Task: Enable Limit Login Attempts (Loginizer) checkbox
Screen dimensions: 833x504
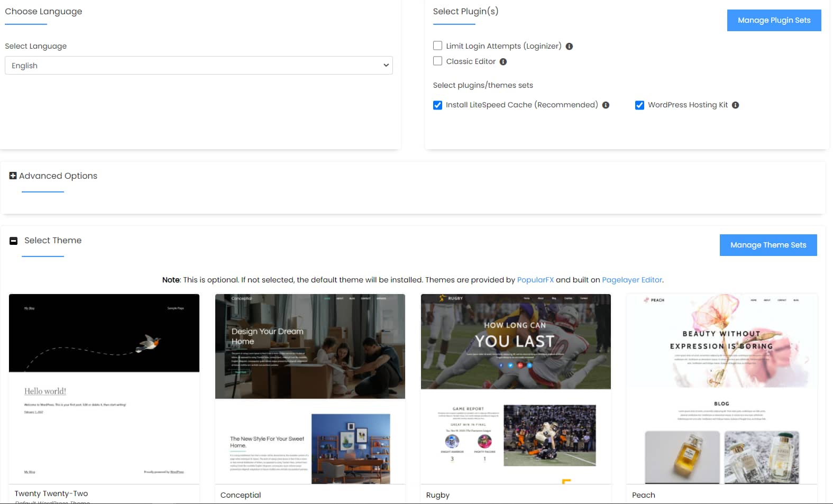Action: click(x=437, y=45)
